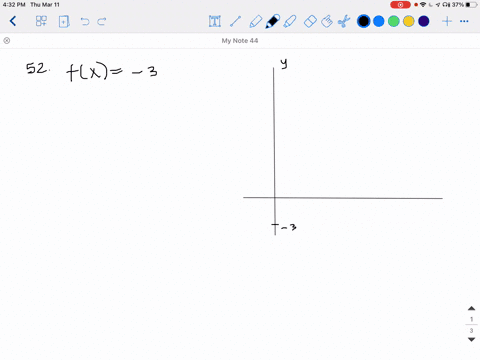Viewport: 480px width, 360px height.
Task: Select the eraser tool
Action: pos(310,21)
